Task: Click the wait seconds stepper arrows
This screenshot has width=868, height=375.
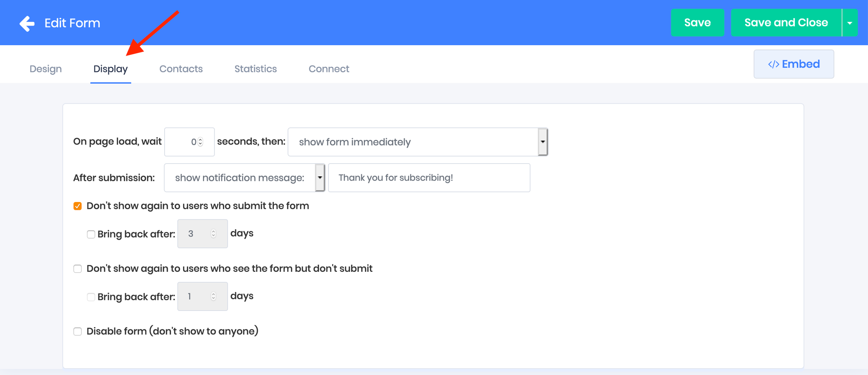Action: [x=200, y=142]
